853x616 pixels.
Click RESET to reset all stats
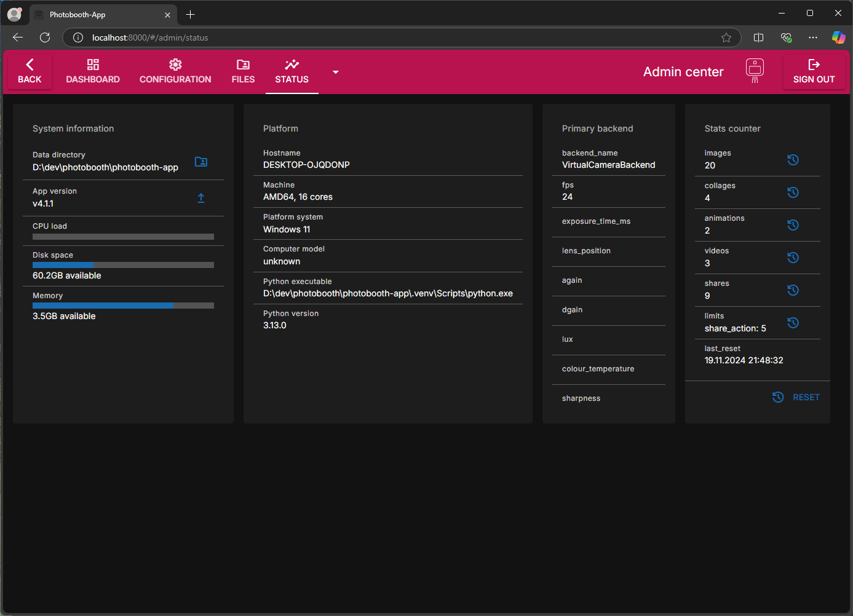pos(796,397)
